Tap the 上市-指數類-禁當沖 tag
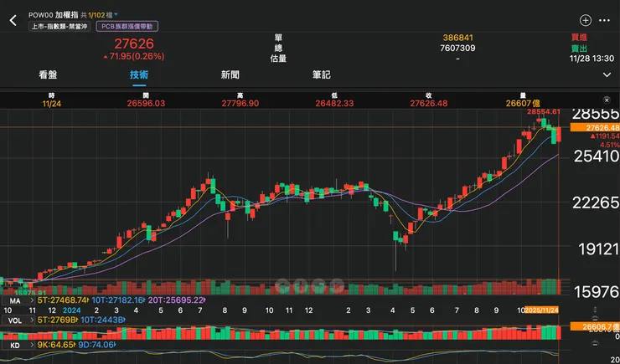 59,27
